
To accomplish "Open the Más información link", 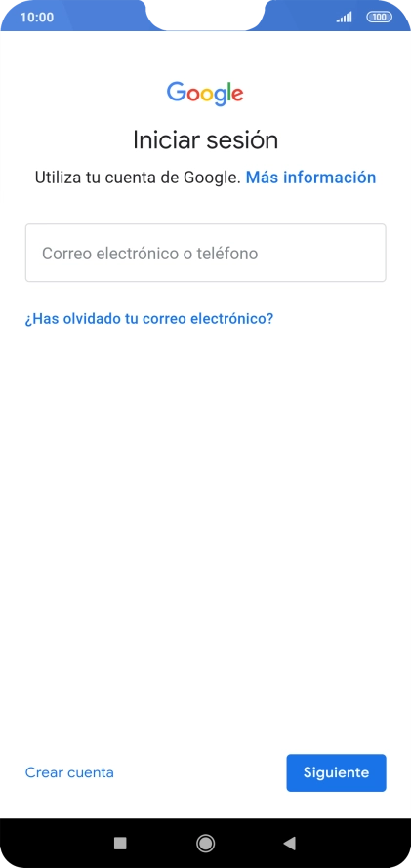I will tap(310, 178).
